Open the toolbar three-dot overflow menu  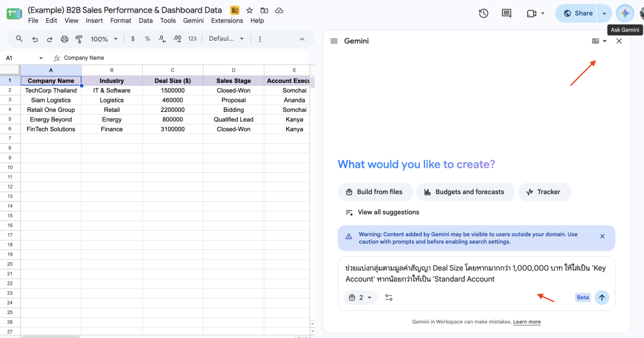click(x=260, y=39)
